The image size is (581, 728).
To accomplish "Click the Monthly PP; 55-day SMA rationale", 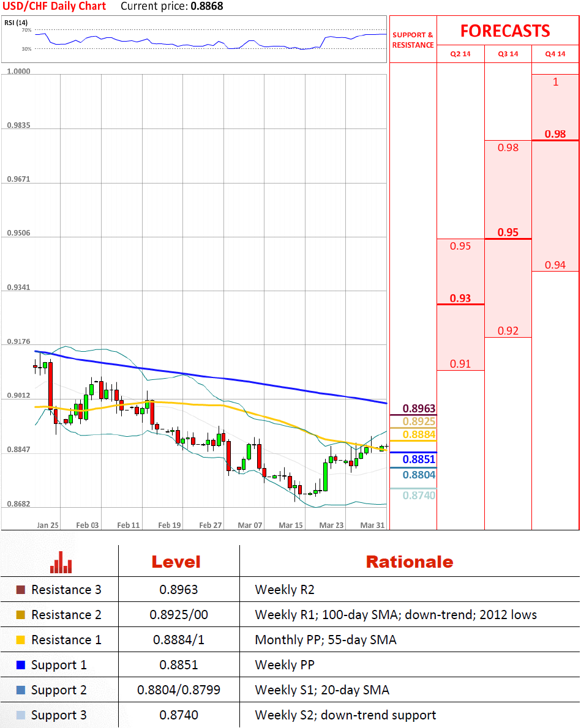I will 326,640.
